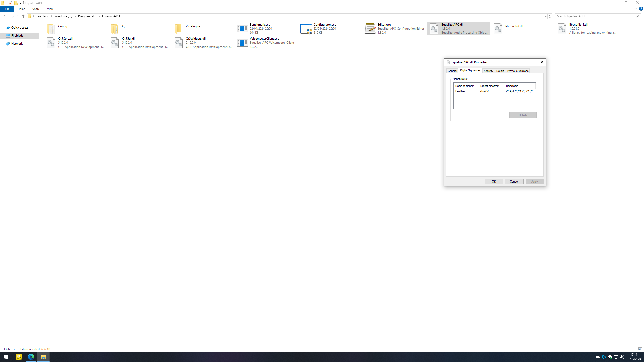The width and height of the screenshot is (644, 362).
Task: Open Explorer help question mark
Action: click(x=641, y=9)
